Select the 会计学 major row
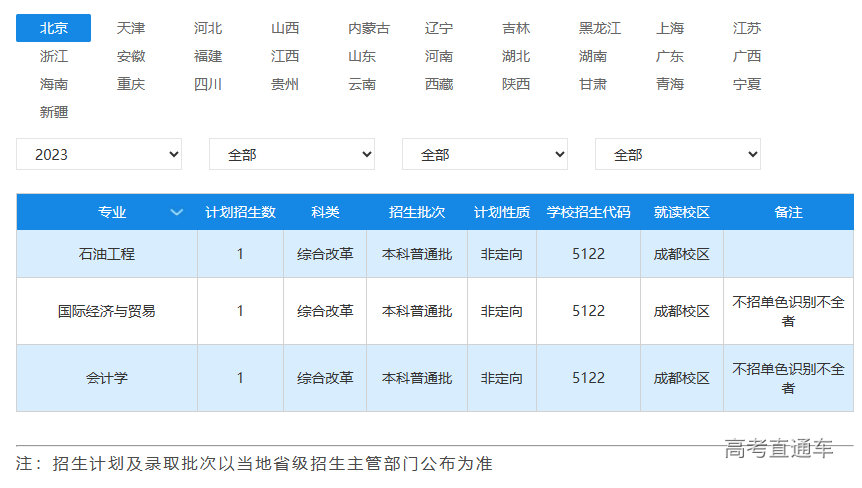Screen dimensions: 862x488 (x=106, y=378)
